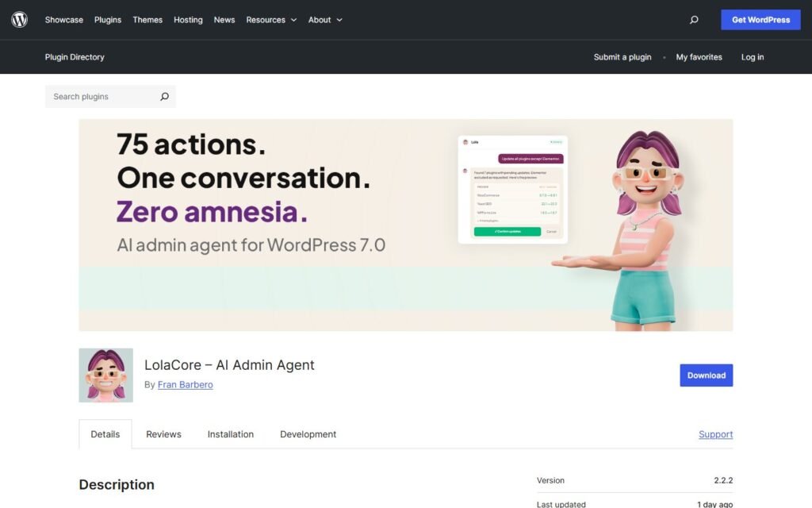
Task: Submit search with plugin search magnifier icon
Action: tap(165, 96)
